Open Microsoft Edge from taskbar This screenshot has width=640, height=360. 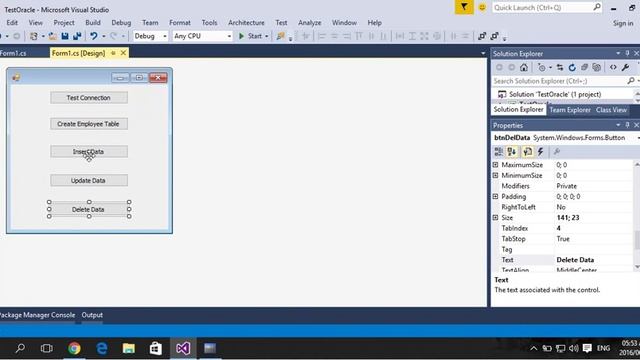(102, 349)
